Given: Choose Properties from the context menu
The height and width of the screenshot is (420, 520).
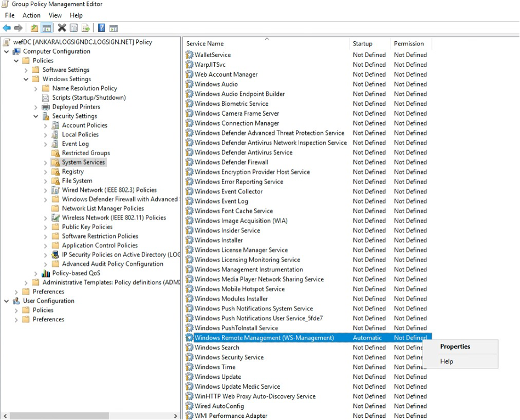Looking at the screenshot, I should click(x=460, y=347).
